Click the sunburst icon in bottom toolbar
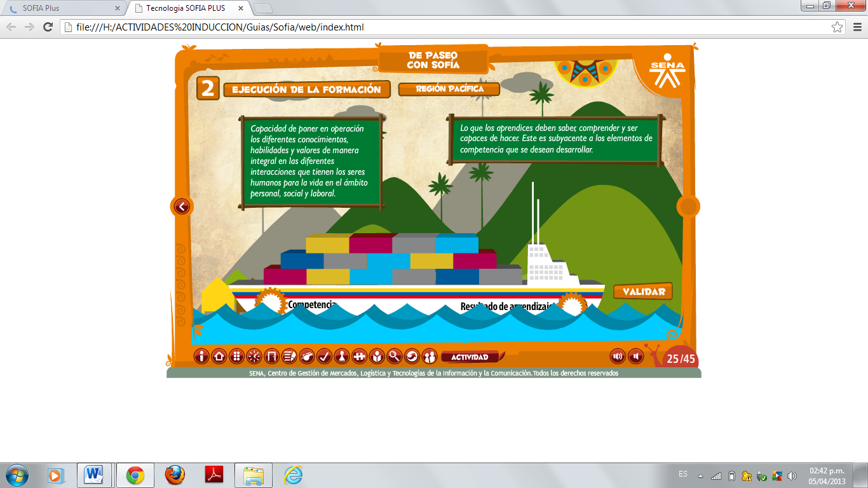The width and height of the screenshot is (868, 488). (x=254, y=356)
